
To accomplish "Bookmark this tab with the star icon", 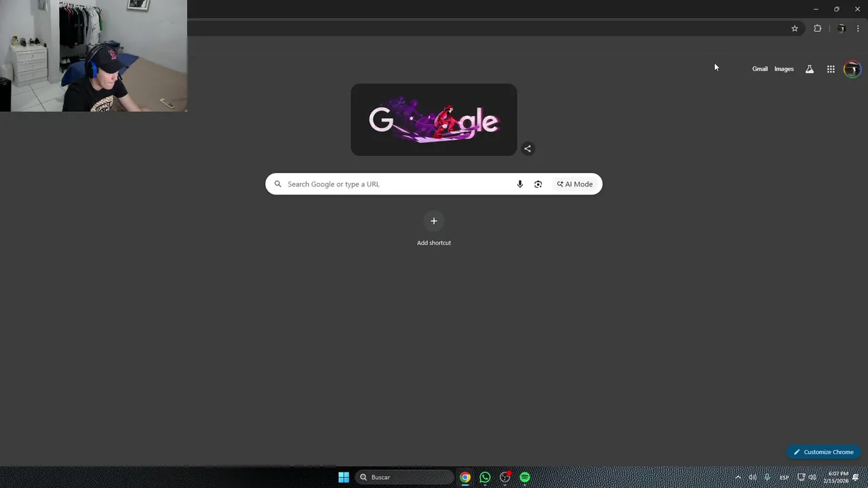I will (795, 28).
